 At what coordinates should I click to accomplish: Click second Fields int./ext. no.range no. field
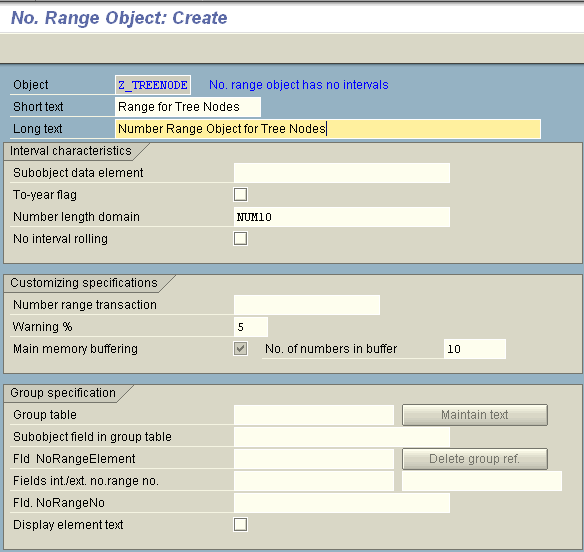tap(482, 480)
